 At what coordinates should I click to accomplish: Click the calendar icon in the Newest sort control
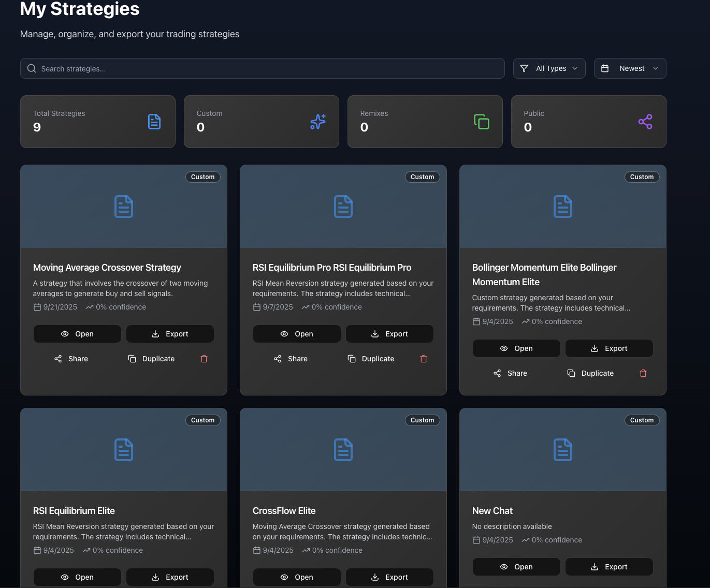tap(605, 68)
